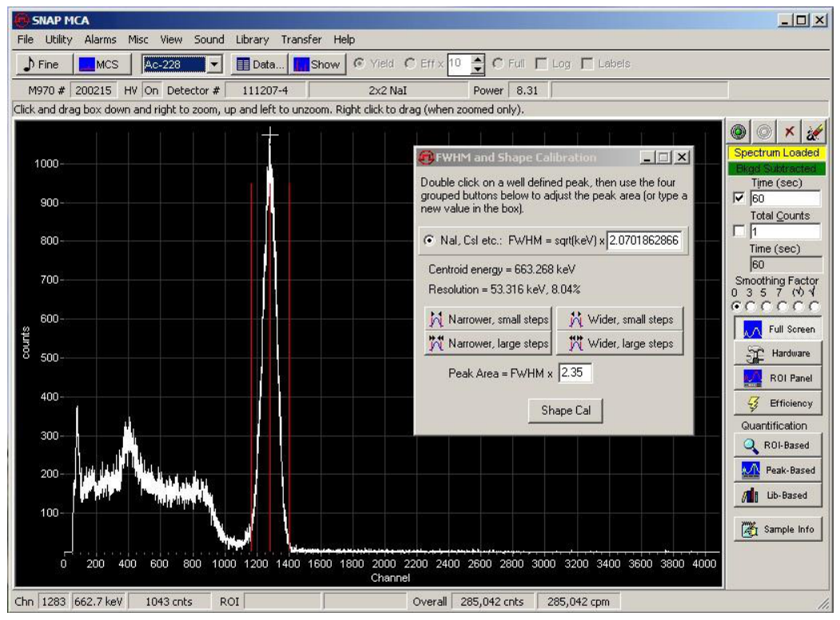Viewport: 840px width, 620px height.
Task: Select the Eff x radio button
Action: pyautogui.click(x=410, y=64)
